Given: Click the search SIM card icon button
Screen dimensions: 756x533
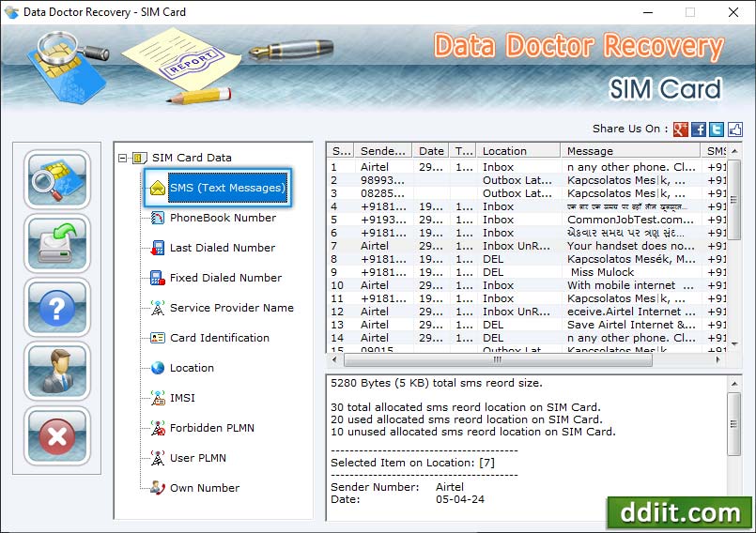Looking at the screenshot, I should pos(57,179).
